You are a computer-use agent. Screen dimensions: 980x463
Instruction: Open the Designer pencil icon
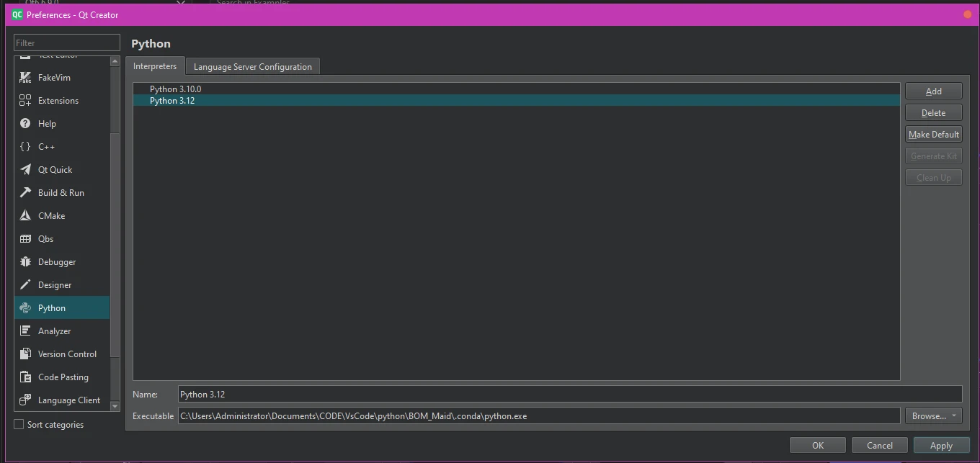tap(25, 285)
